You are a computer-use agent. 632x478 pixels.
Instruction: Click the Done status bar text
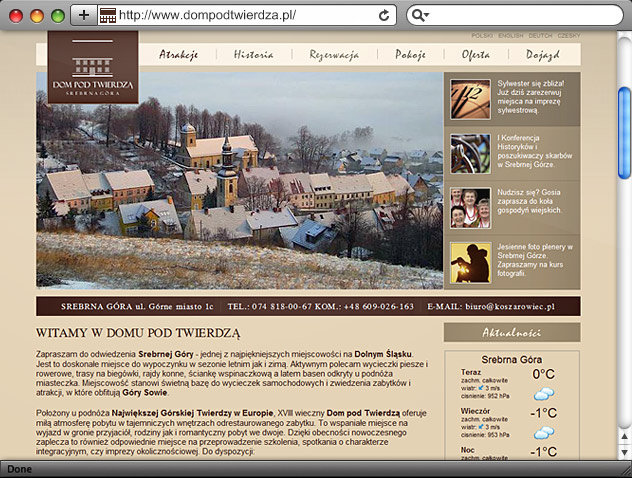pyautogui.click(x=19, y=469)
